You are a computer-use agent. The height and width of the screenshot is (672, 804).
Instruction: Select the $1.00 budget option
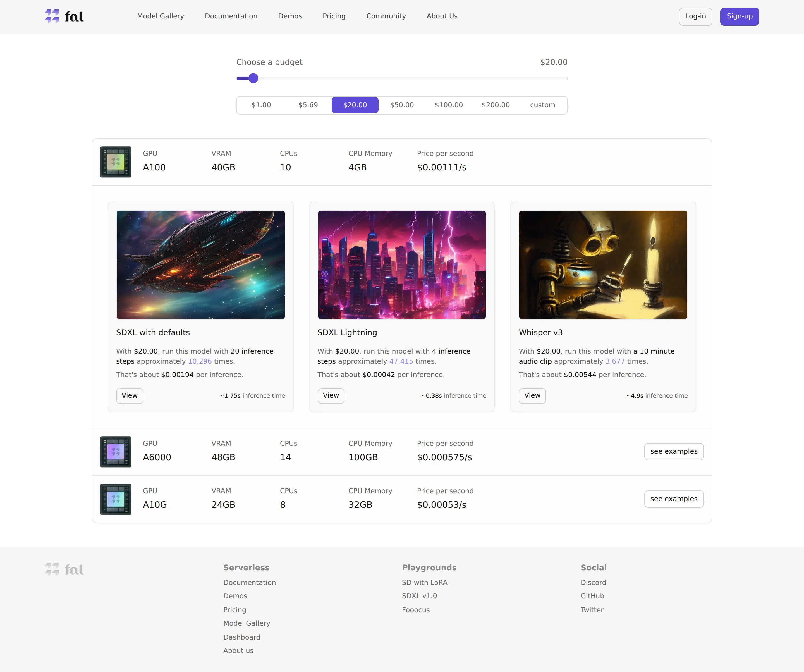point(261,105)
